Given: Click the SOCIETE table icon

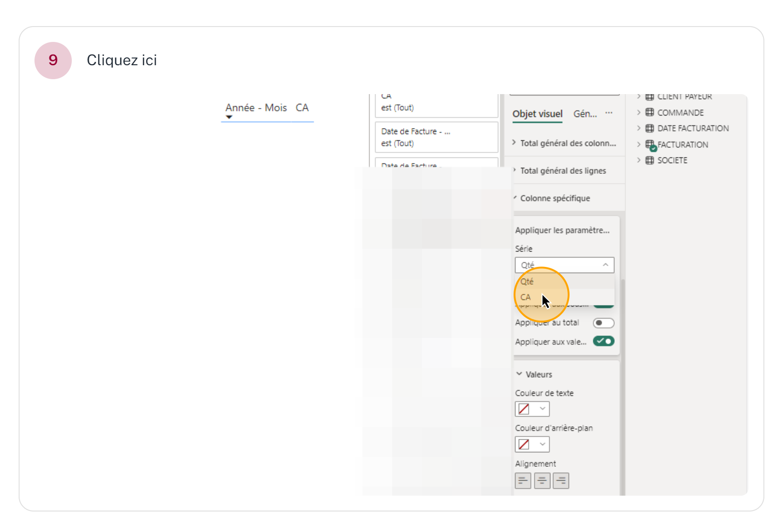Looking at the screenshot, I should [x=650, y=160].
